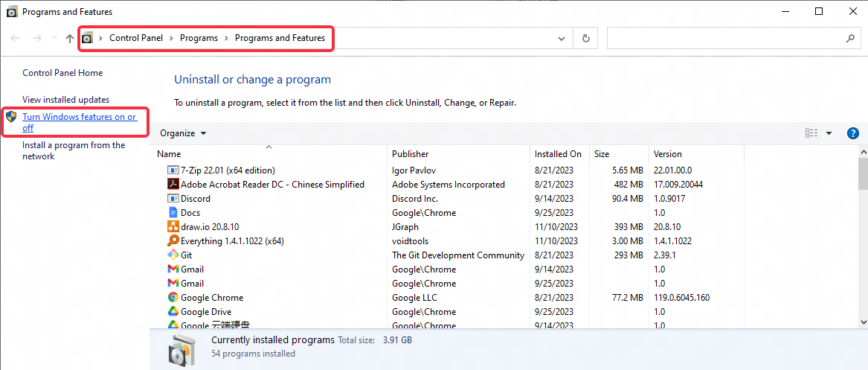Screen dimensions: 868x370
Task: Click the Discord app icon
Action: coord(173,199)
